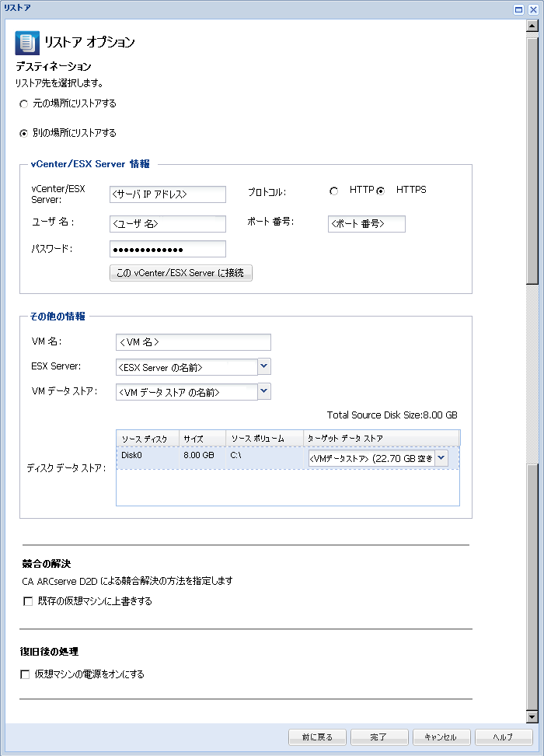Click Total Source Disk Size text
The height and width of the screenshot is (756, 544).
point(392,415)
